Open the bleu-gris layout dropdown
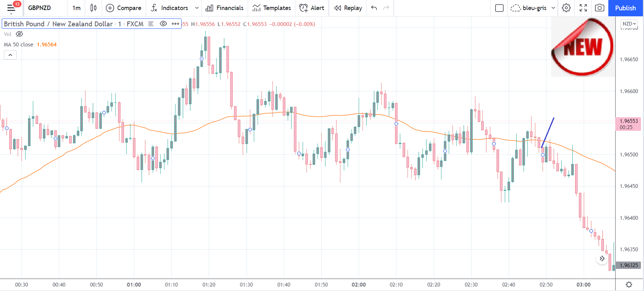644x291 pixels. [x=553, y=8]
